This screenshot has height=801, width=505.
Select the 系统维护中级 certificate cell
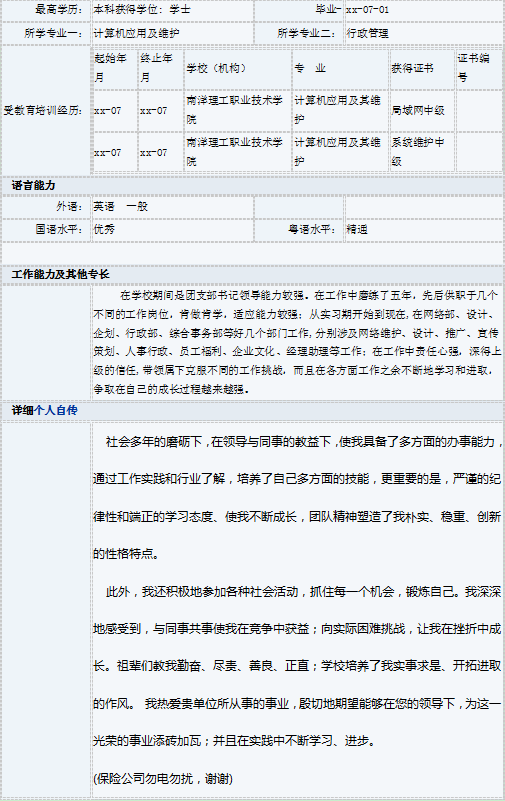coord(422,152)
